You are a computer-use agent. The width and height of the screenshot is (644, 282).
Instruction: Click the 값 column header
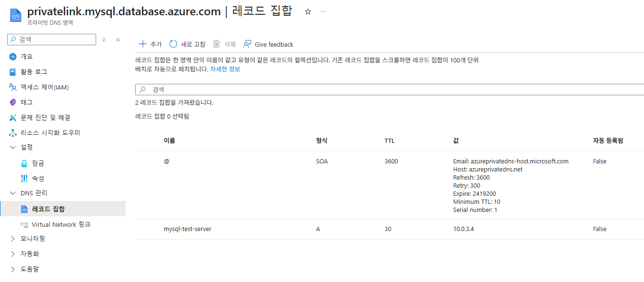point(456,141)
